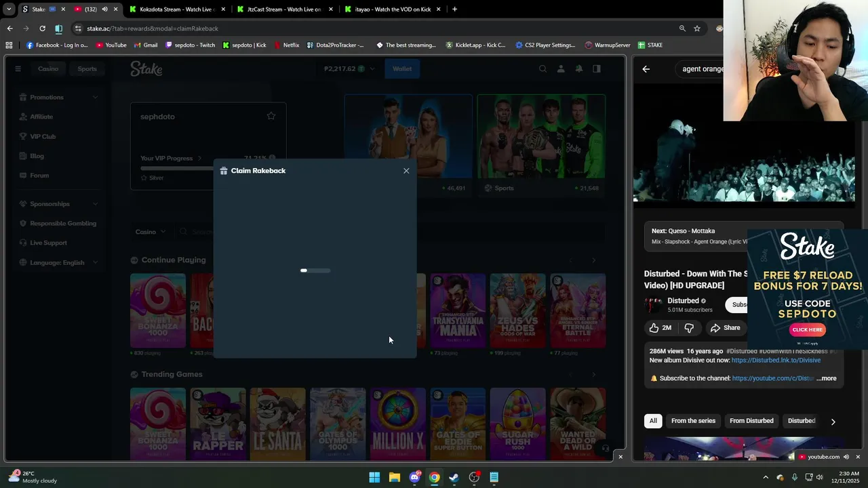Viewport: 868px width, 488px height.
Task: Bookmark this page with star icon
Action: 696,28
